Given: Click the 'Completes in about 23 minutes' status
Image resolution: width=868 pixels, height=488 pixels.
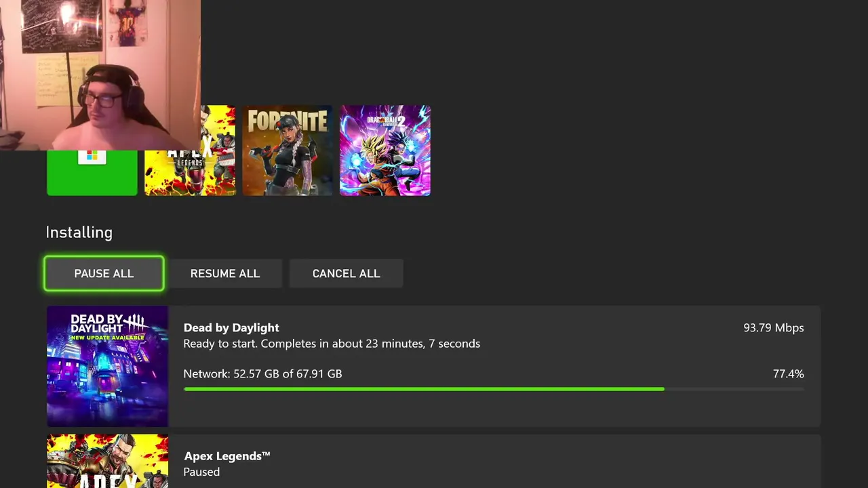Looking at the screenshot, I should 332,344.
